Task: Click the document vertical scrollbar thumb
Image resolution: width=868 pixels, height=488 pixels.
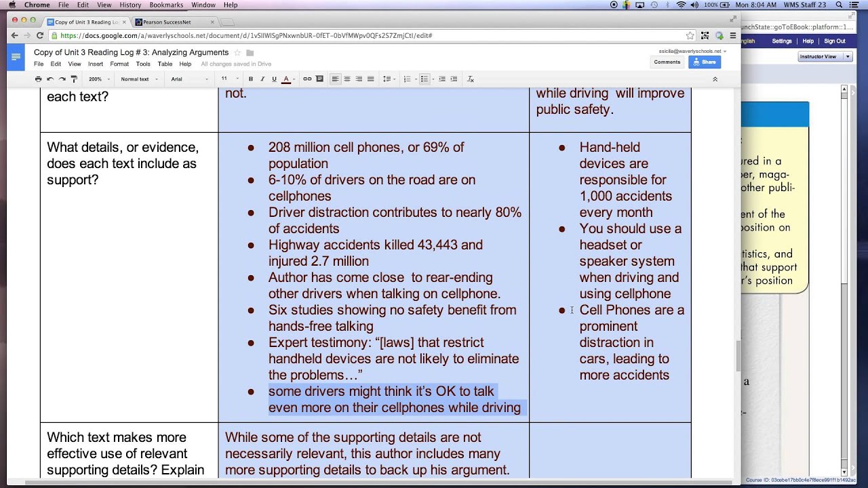Action: click(737, 356)
